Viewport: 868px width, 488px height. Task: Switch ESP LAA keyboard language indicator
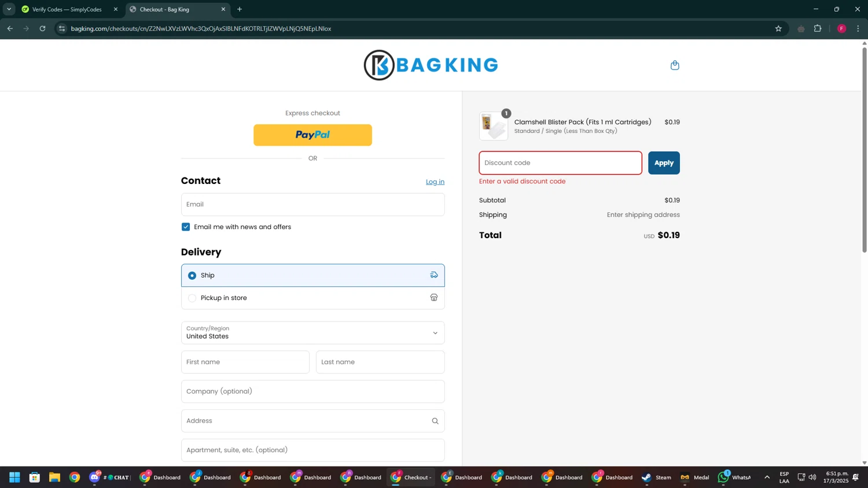tap(784, 478)
